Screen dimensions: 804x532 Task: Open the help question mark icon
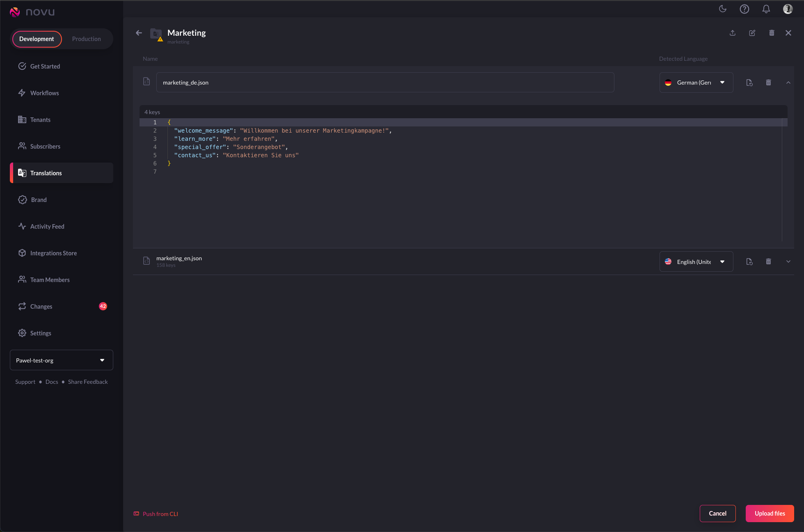(x=744, y=9)
